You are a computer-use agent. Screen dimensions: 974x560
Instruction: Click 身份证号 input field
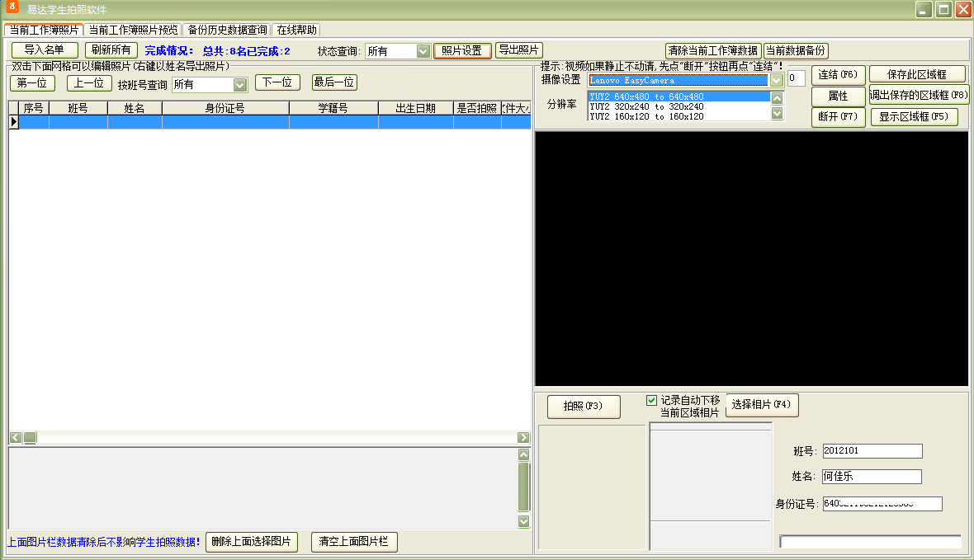(882, 504)
